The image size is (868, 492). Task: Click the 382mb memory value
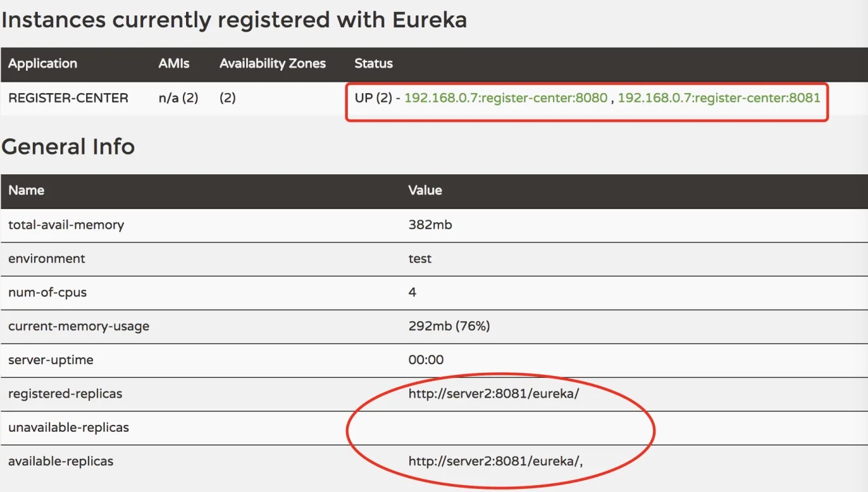point(430,225)
